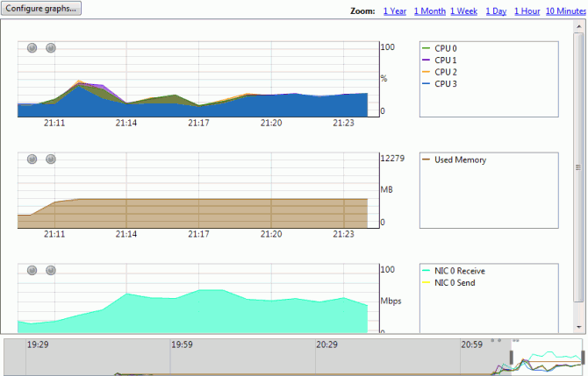This screenshot has width=588, height=376.
Task: Select Used Memory in the legend
Action: tap(454, 160)
